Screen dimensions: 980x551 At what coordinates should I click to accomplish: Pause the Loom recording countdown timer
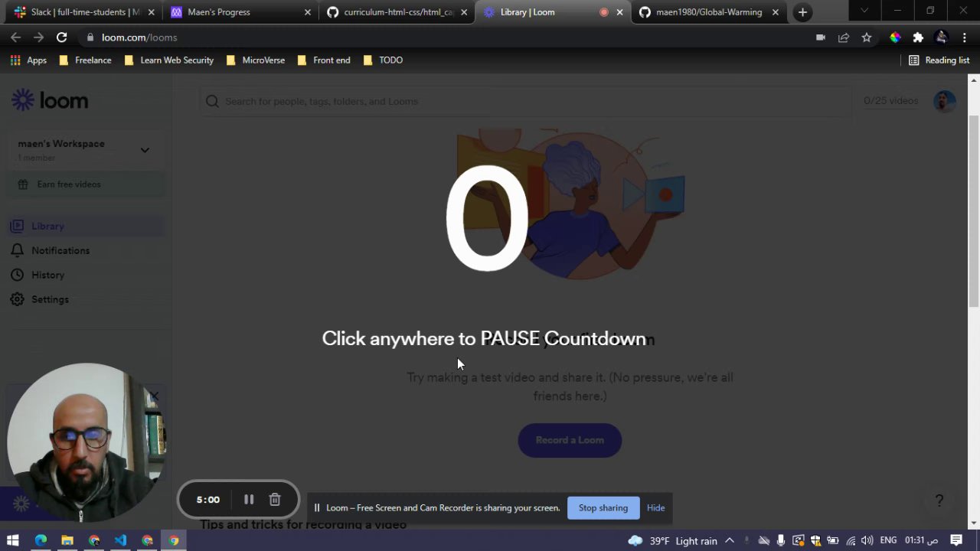pyautogui.click(x=249, y=500)
